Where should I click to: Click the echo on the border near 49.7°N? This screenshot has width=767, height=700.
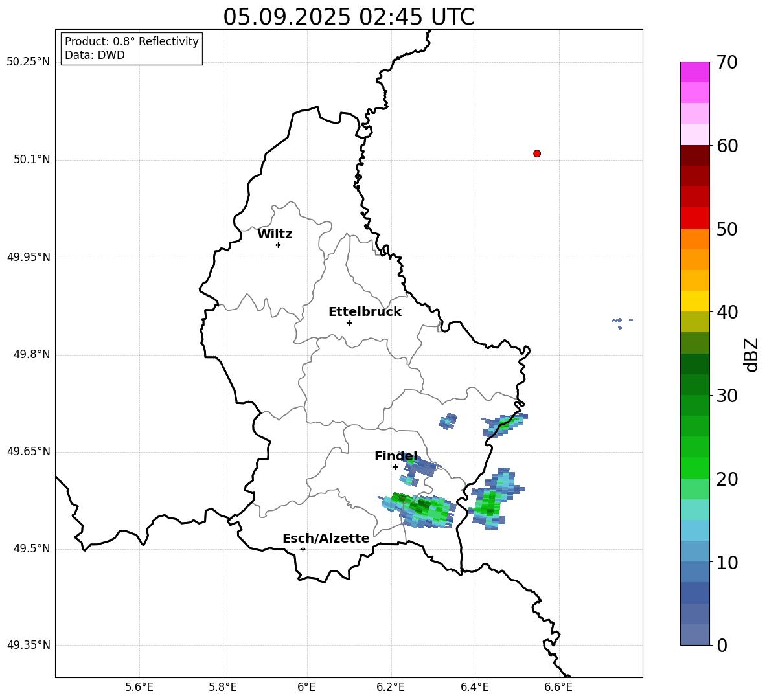[504, 425]
